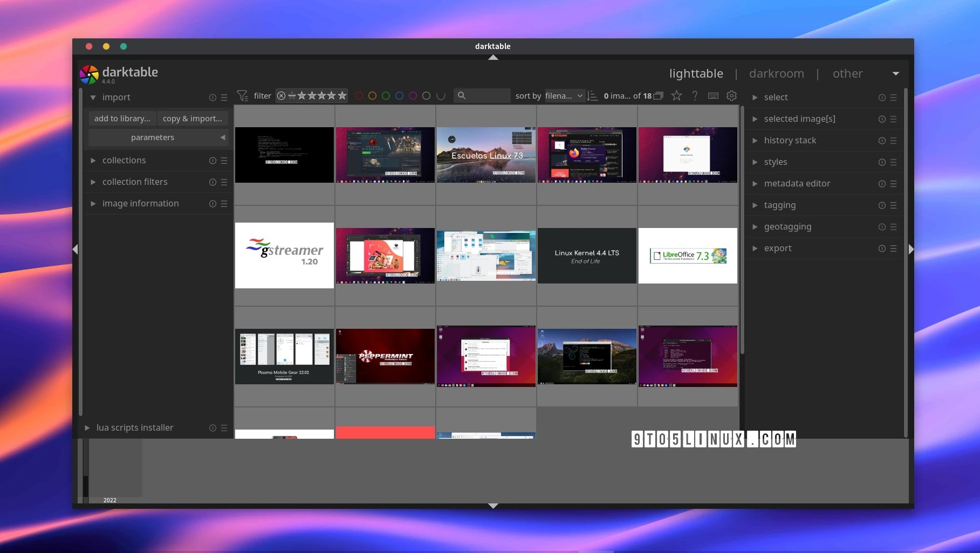Viewport: 980px width, 553px height.
Task: Switch to the lighttable view
Action: (696, 74)
